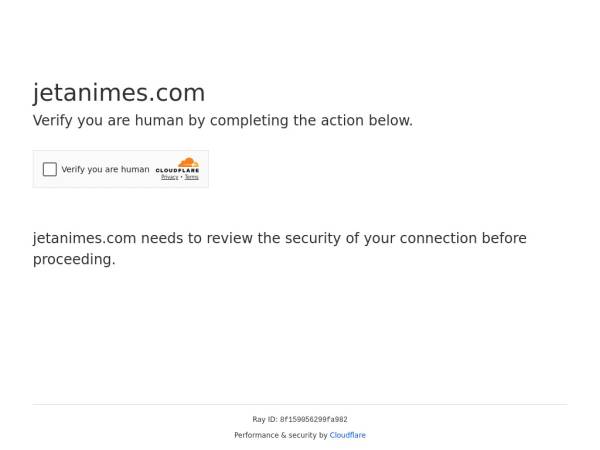This screenshot has width=600, height=450.
Task: Open the Terms link in widget
Action: tap(191, 177)
